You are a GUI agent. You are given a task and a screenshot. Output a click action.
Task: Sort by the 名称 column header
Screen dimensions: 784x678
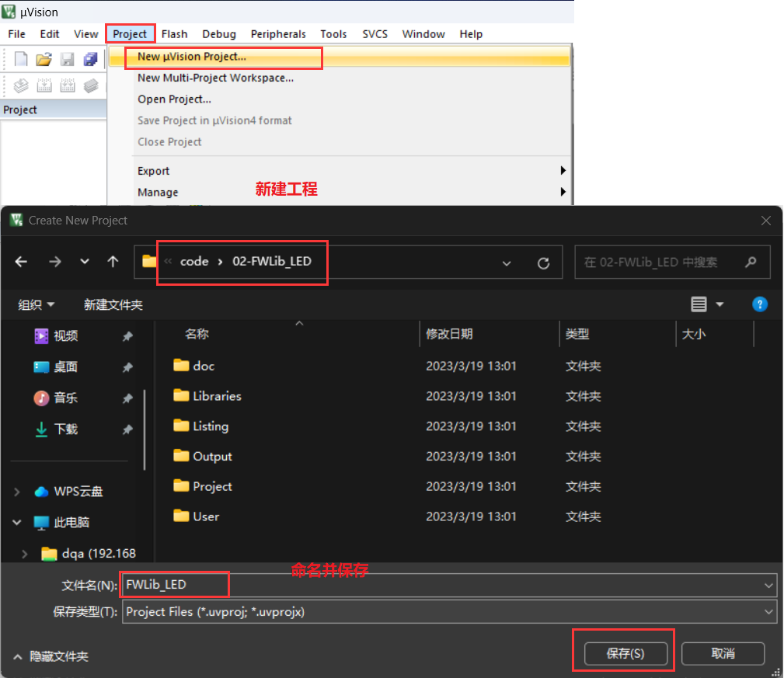pyautogui.click(x=197, y=334)
